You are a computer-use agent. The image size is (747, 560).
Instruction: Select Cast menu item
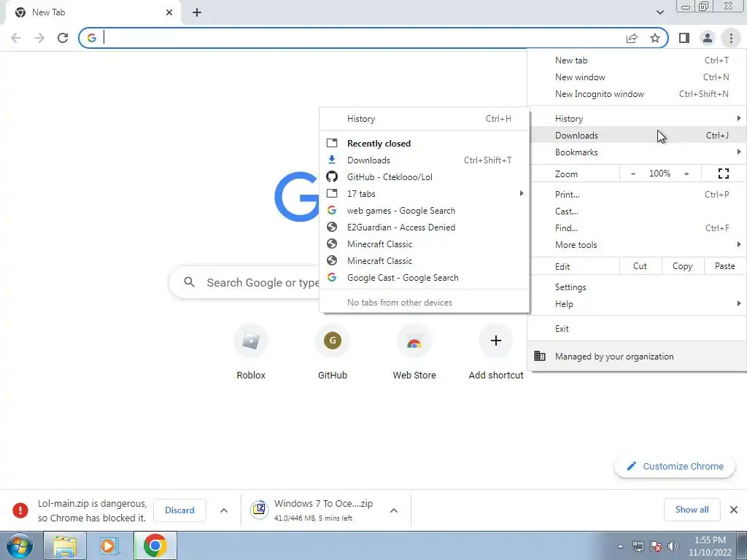pyautogui.click(x=637, y=211)
